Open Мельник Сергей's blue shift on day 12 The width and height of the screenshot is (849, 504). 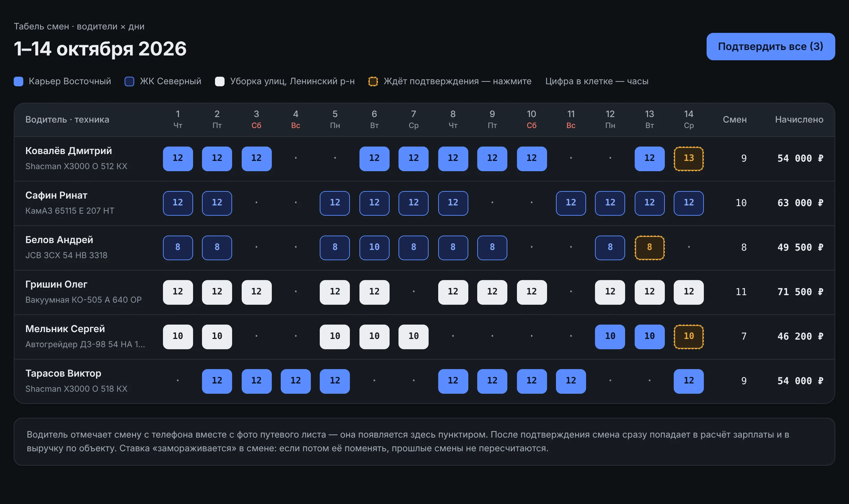point(610,337)
